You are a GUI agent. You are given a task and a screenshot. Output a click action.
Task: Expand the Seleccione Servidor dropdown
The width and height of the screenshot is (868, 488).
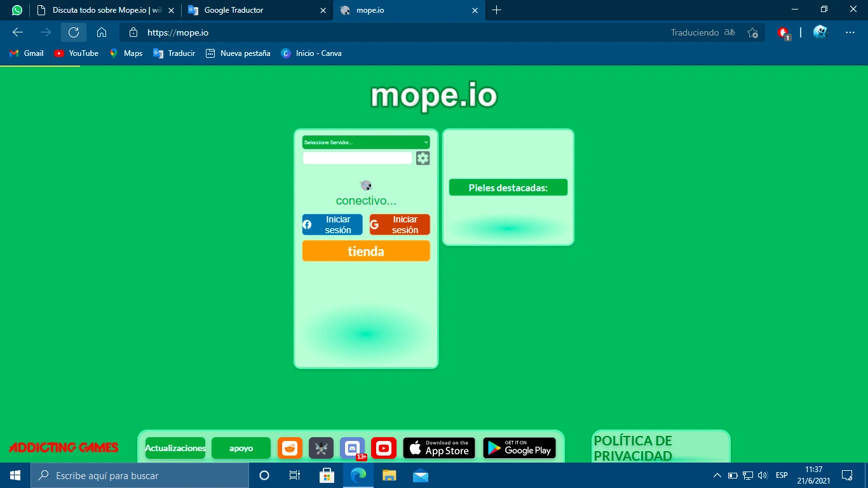click(x=366, y=142)
